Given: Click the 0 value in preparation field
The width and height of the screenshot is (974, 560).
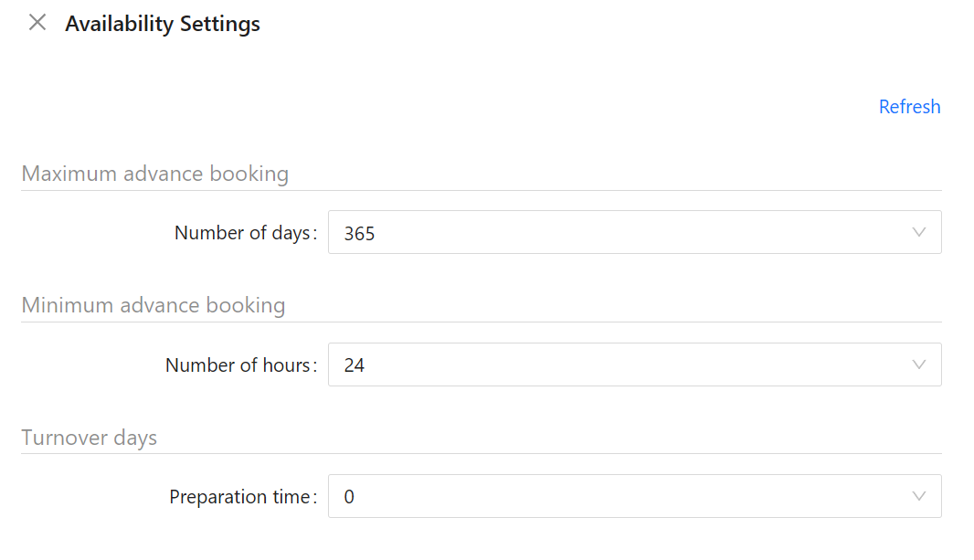Looking at the screenshot, I should [x=349, y=498].
